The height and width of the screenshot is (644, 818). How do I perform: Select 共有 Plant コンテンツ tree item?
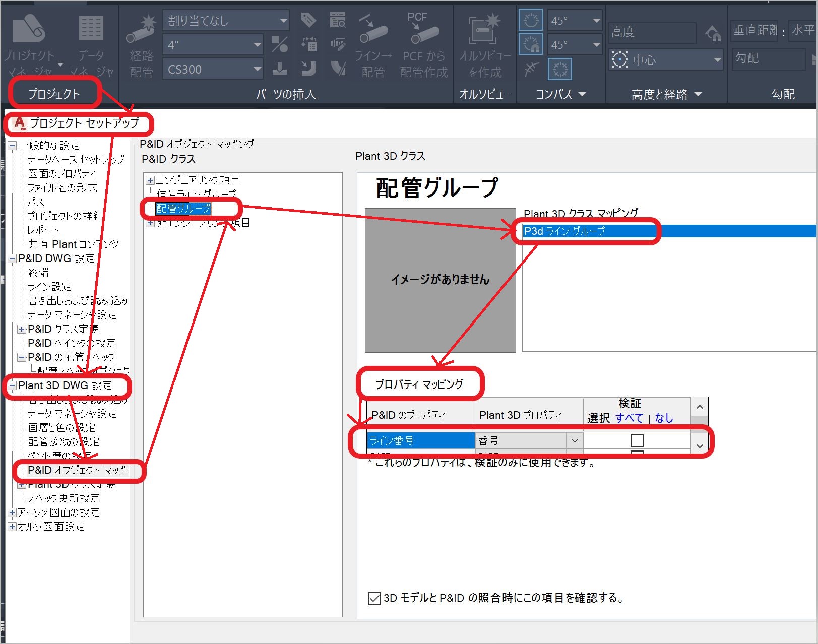[73, 244]
